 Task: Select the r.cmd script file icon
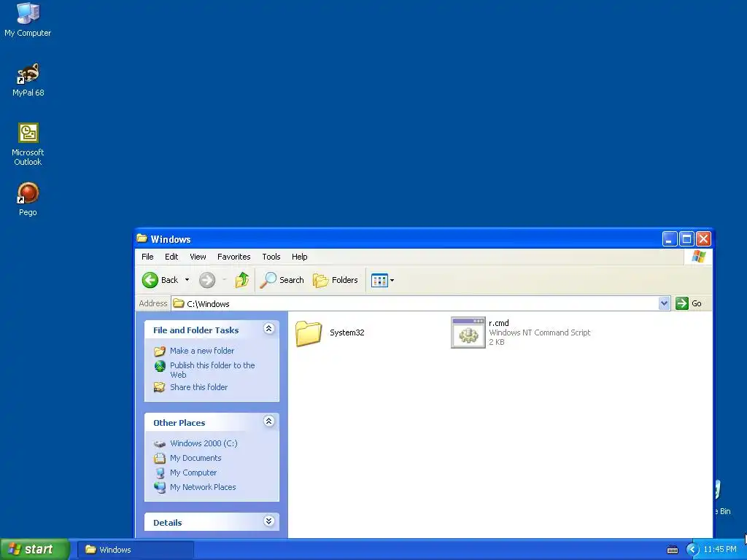click(468, 332)
